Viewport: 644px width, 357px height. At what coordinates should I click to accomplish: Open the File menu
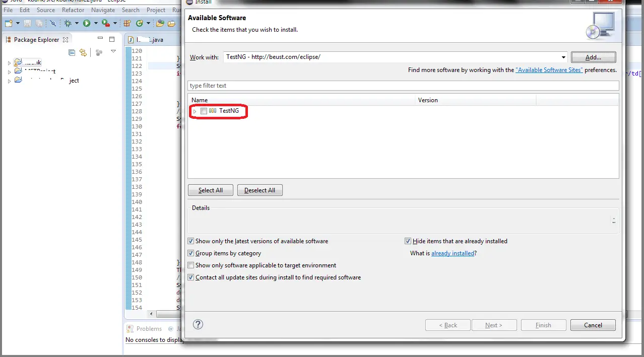[8, 10]
